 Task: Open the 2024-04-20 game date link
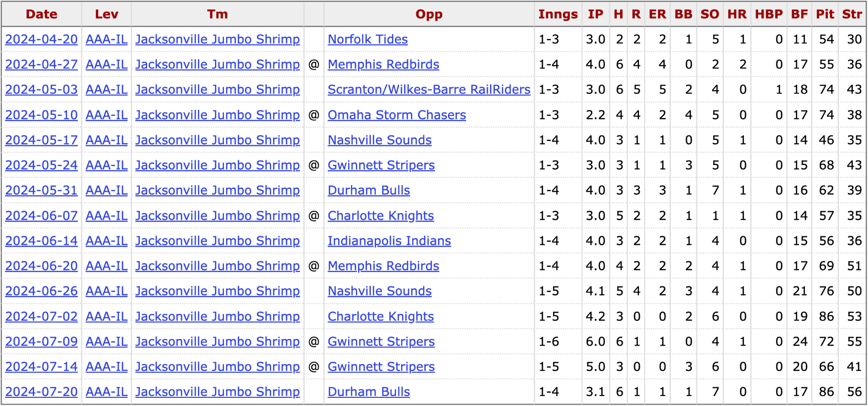click(x=41, y=39)
